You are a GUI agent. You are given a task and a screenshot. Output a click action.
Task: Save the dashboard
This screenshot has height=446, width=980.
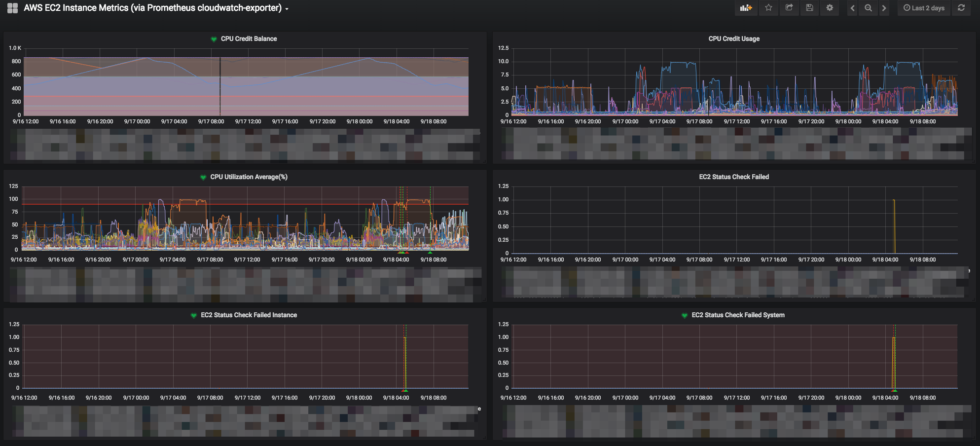click(x=809, y=8)
